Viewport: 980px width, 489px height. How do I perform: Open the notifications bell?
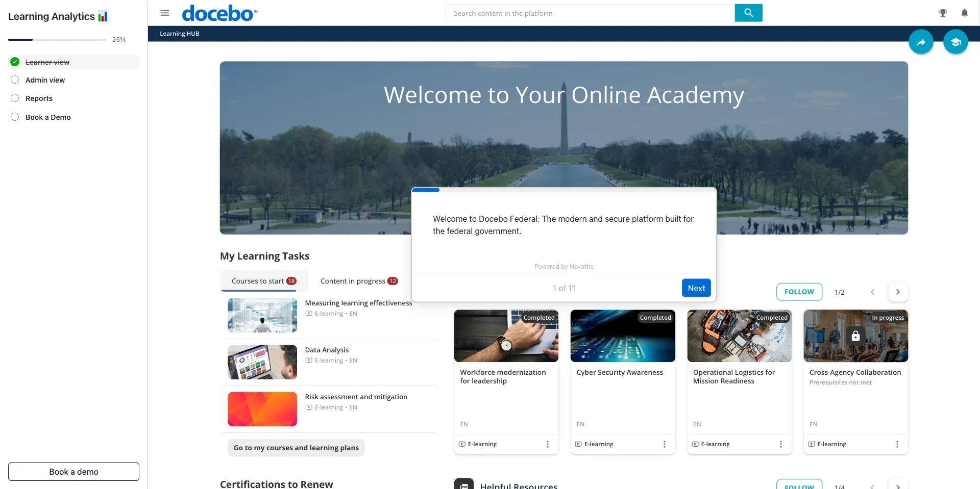[x=964, y=13]
